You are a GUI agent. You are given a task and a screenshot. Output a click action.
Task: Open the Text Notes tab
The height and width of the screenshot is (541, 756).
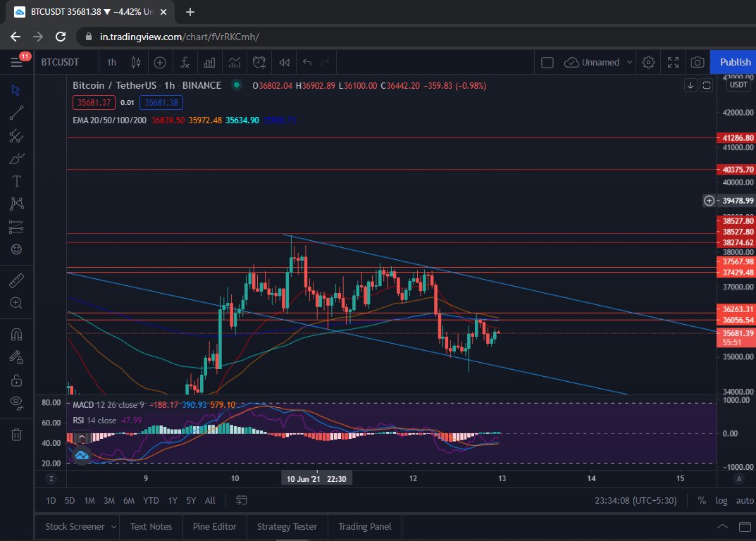tap(151, 526)
